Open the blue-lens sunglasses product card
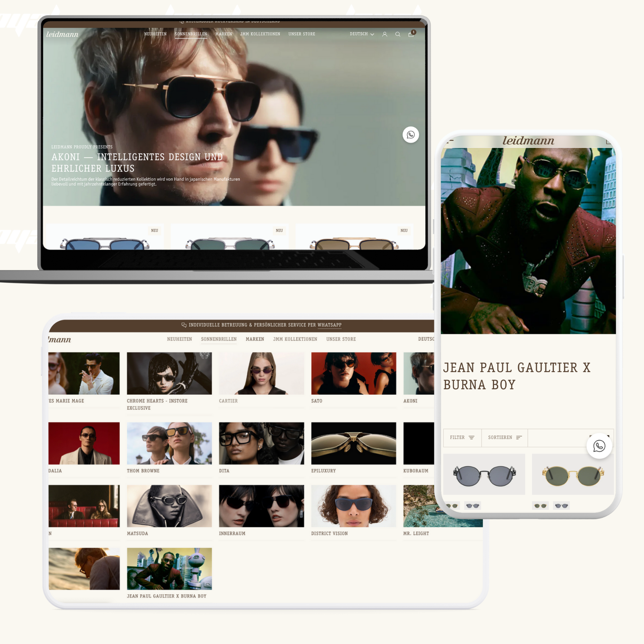Viewport: 644px width, 644px height. click(x=105, y=236)
